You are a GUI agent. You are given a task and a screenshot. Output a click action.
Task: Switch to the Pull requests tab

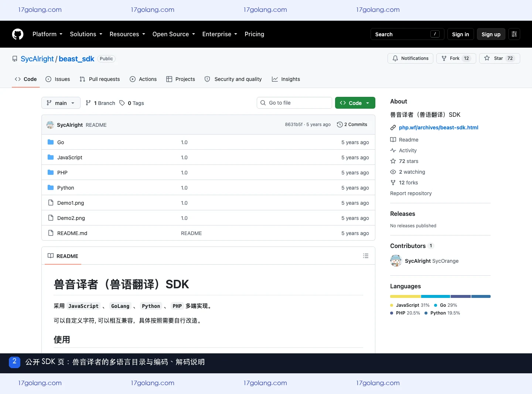coord(100,79)
